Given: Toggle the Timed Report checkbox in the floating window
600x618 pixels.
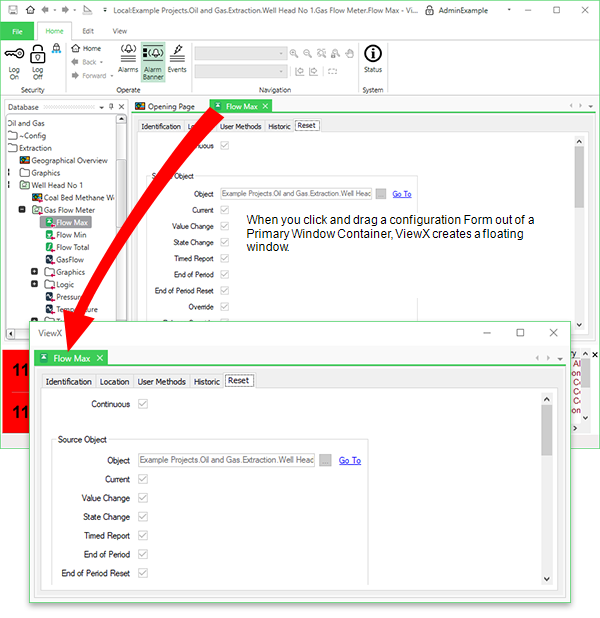Looking at the screenshot, I should (x=143, y=536).
